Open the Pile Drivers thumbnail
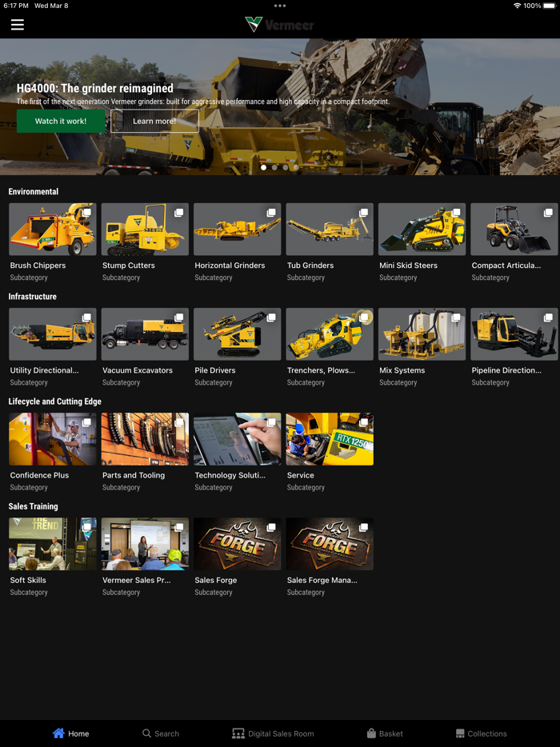560x747 pixels. click(x=238, y=334)
